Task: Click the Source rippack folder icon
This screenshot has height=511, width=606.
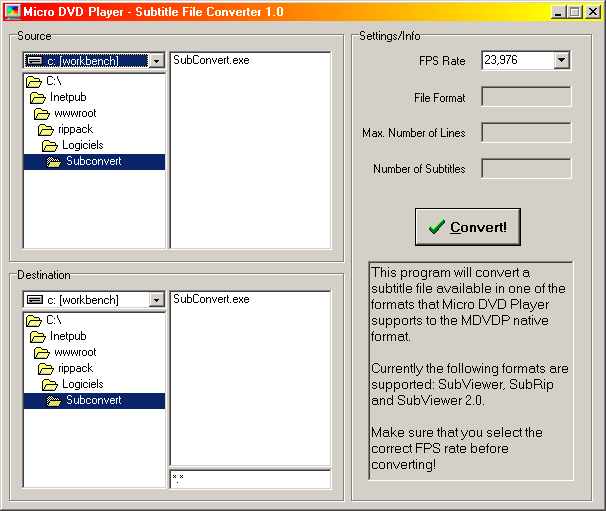Action: (x=46, y=130)
